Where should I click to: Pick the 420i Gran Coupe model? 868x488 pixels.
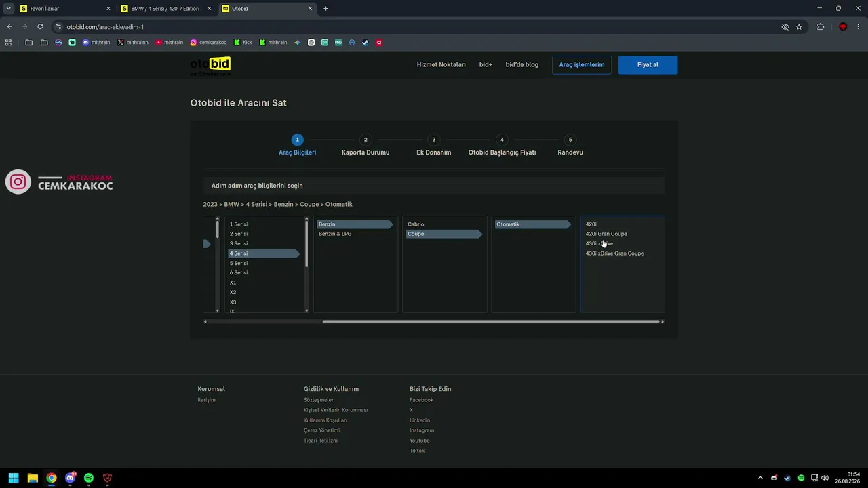606,234
